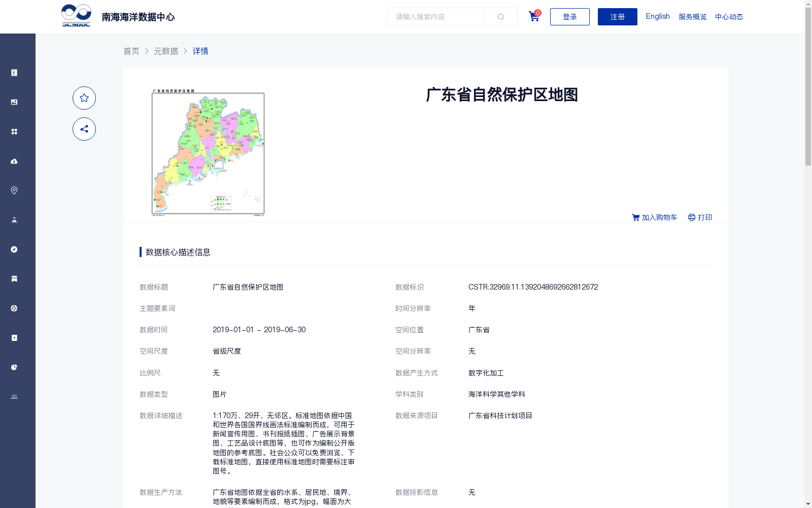
Task: Select the four-squares grid sidebar icon
Action: pos(14,132)
